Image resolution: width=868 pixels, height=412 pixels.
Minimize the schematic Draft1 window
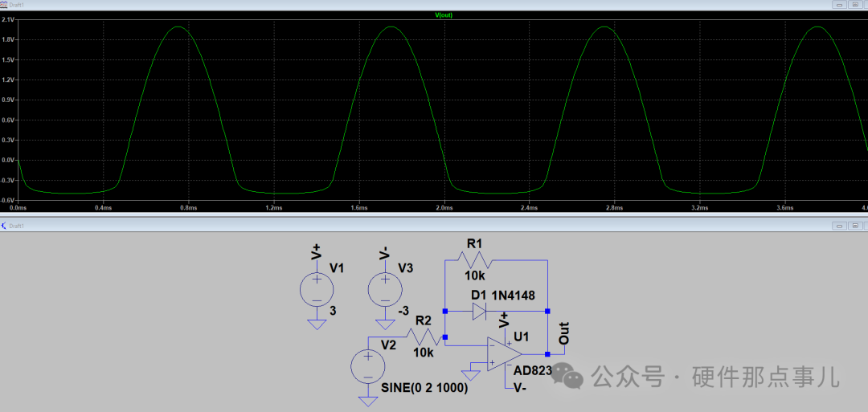839,226
